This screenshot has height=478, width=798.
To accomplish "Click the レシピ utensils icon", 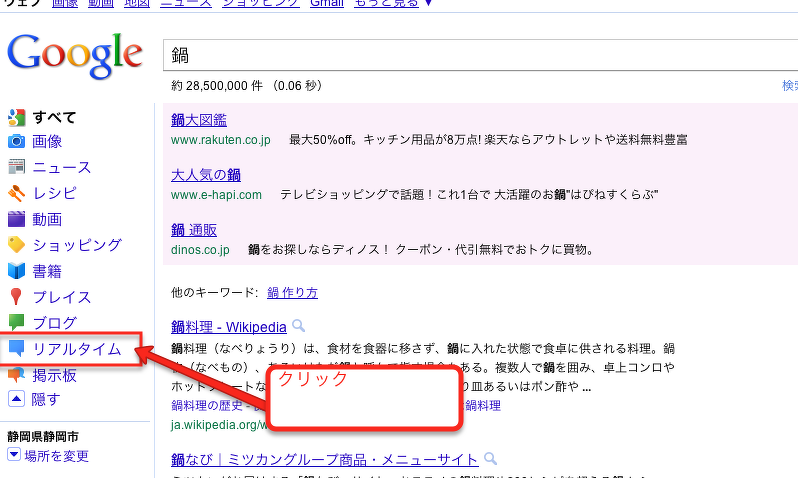I will 16,193.
